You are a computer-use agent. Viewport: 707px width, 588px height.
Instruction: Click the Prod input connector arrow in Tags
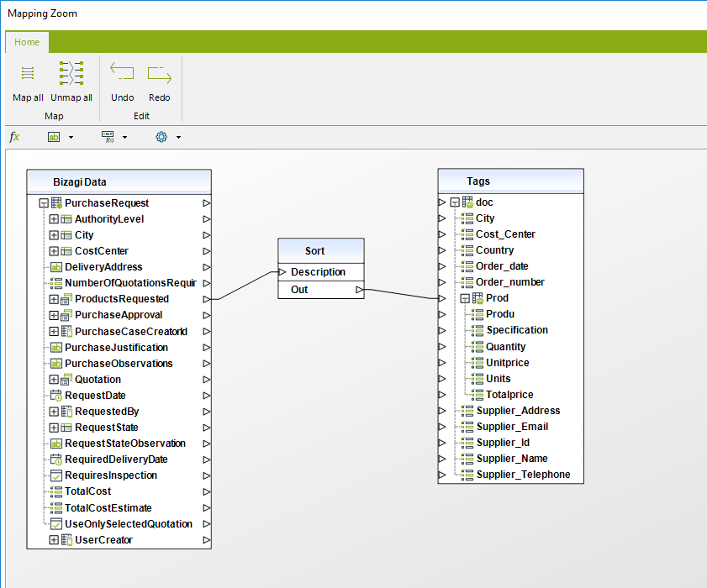pos(442,298)
